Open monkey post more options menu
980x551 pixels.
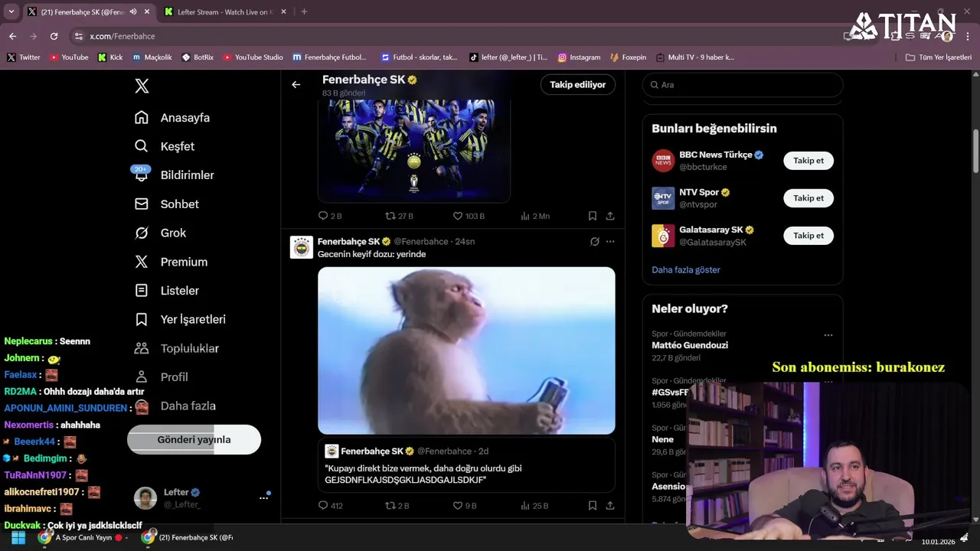pos(610,242)
